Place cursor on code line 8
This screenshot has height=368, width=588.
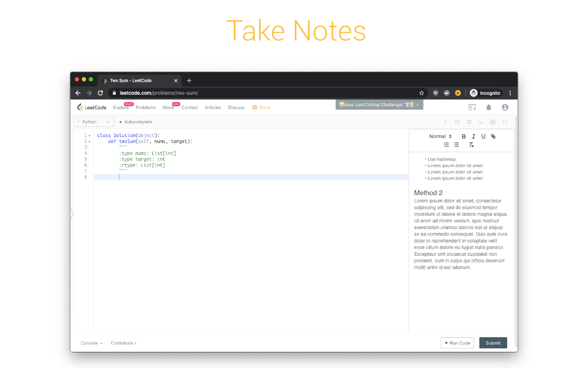251,177
